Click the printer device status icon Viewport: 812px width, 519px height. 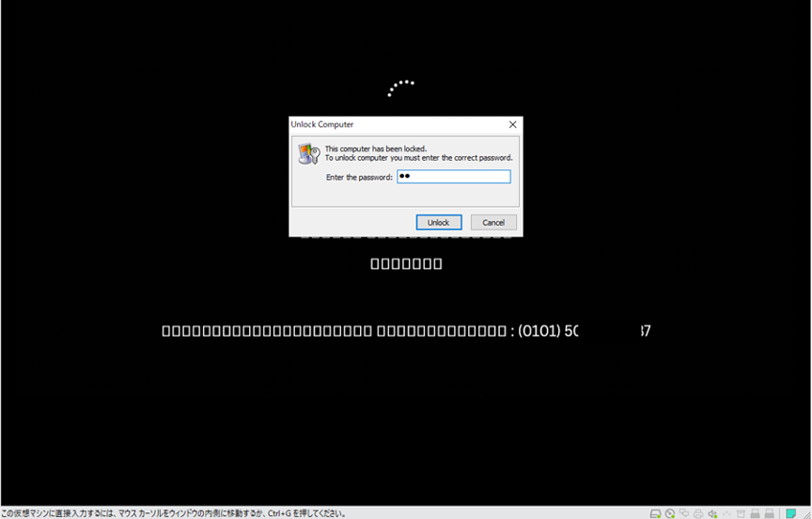click(698, 513)
